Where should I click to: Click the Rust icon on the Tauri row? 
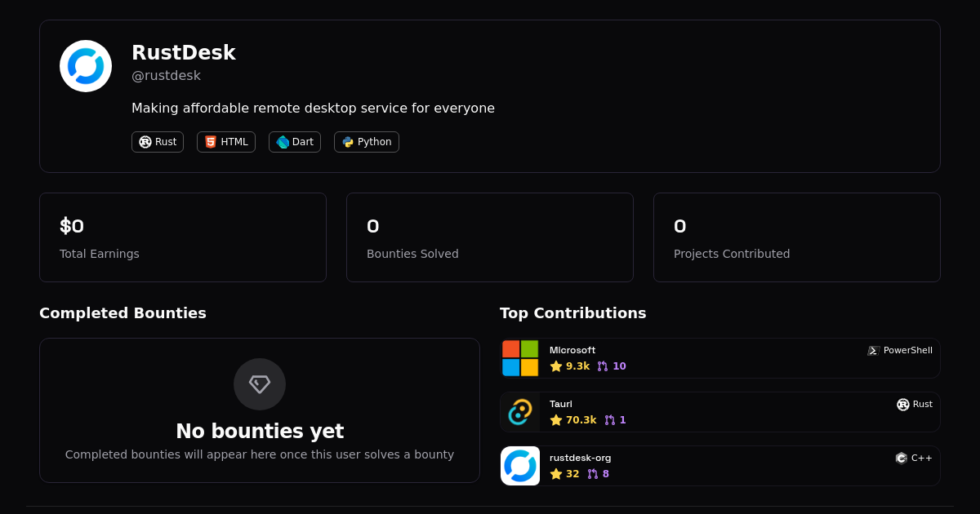(x=902, y=404)
